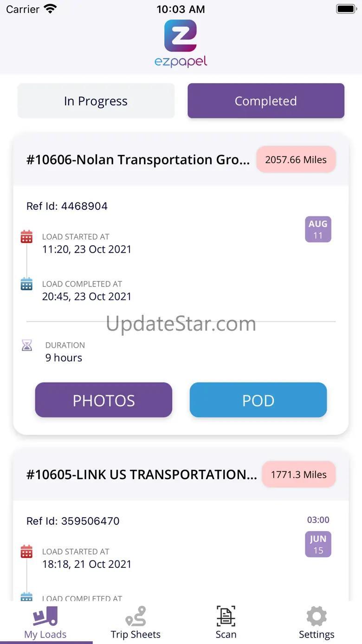Tap the JUN 15 date badge
The width and height of the screenshot is (362, 644).
318,544
